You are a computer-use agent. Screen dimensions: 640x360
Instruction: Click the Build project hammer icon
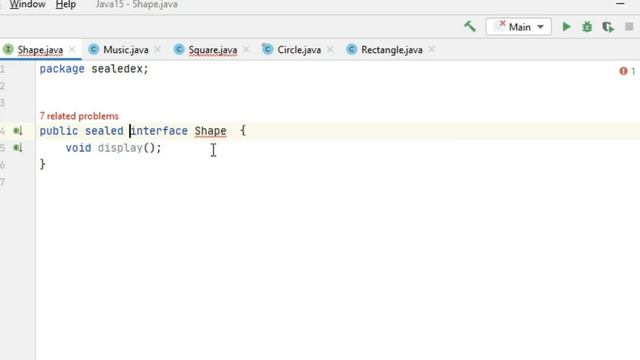tap(470, 27)
